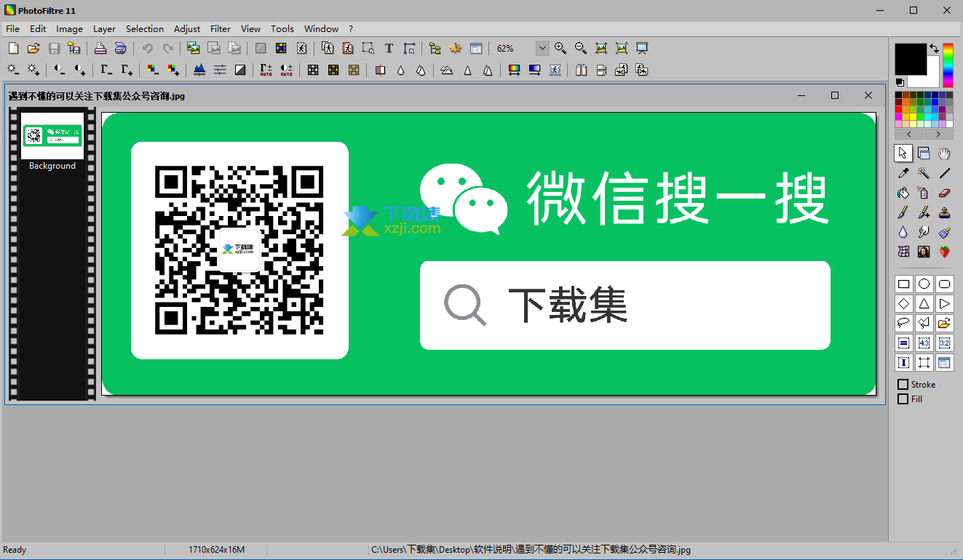This screenshot has width=963, height=560.
Task: Pick the yellow swatch in the palette
Action: point(914,116)
